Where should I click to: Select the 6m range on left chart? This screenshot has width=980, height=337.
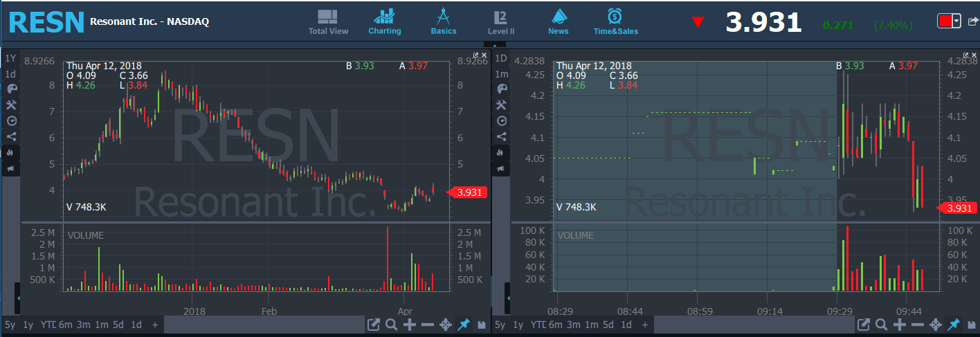coord(65,325)
